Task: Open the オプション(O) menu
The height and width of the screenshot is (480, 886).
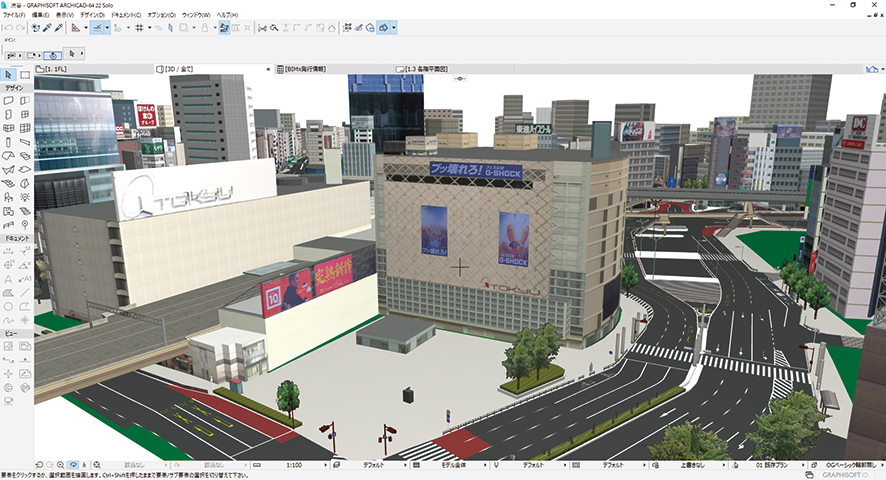Action: pos(162,15)
